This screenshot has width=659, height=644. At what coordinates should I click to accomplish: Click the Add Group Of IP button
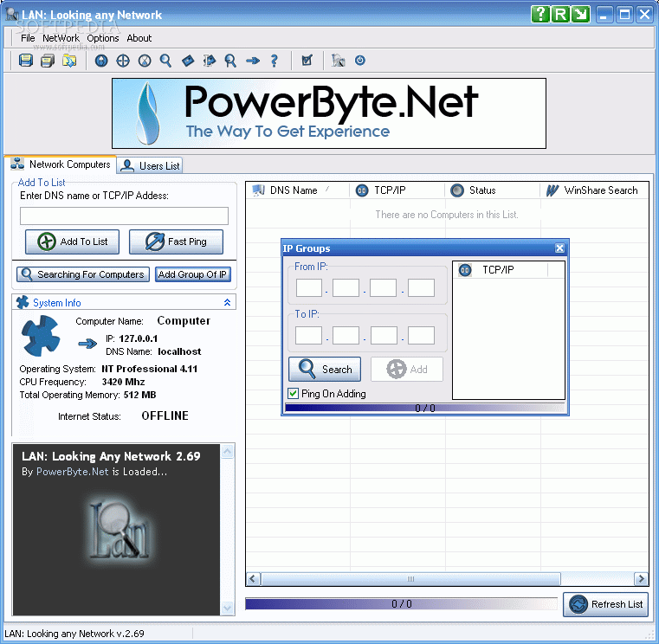click(193, 274)
